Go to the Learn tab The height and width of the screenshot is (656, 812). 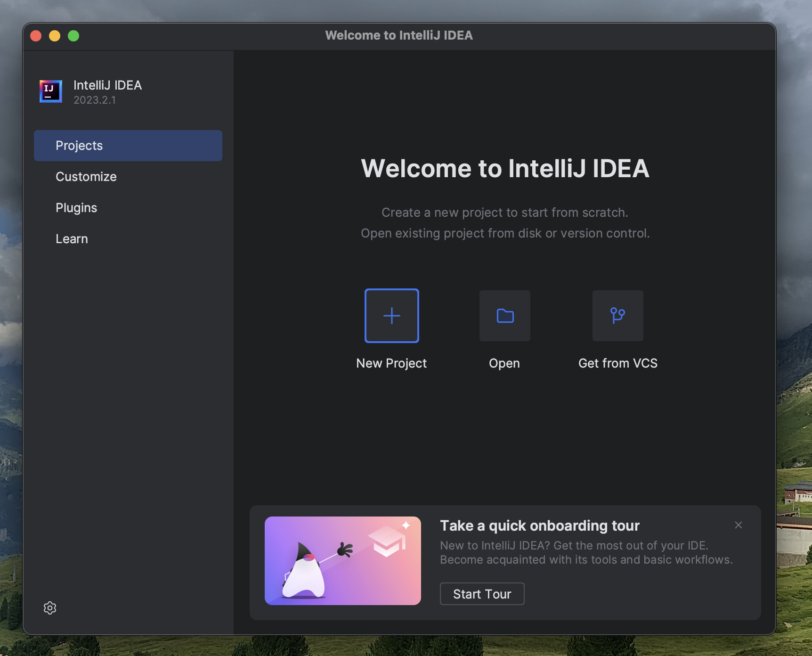pos(128,239)
